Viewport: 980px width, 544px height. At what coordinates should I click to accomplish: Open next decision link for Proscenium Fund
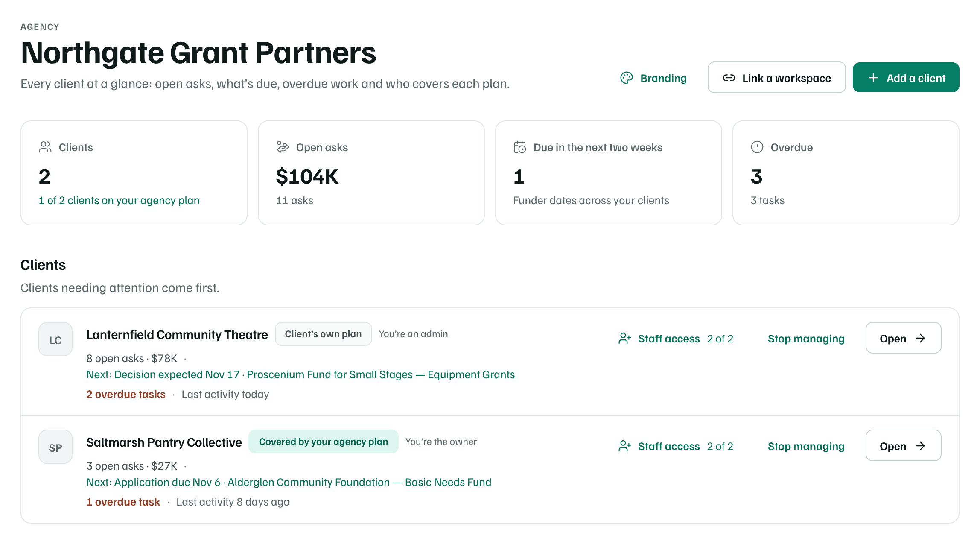[300, 374]
